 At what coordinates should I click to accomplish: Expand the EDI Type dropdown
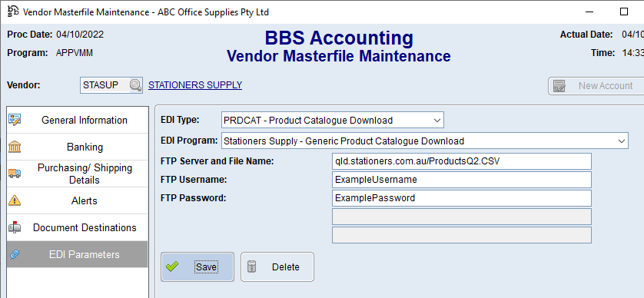click(437, 121)
